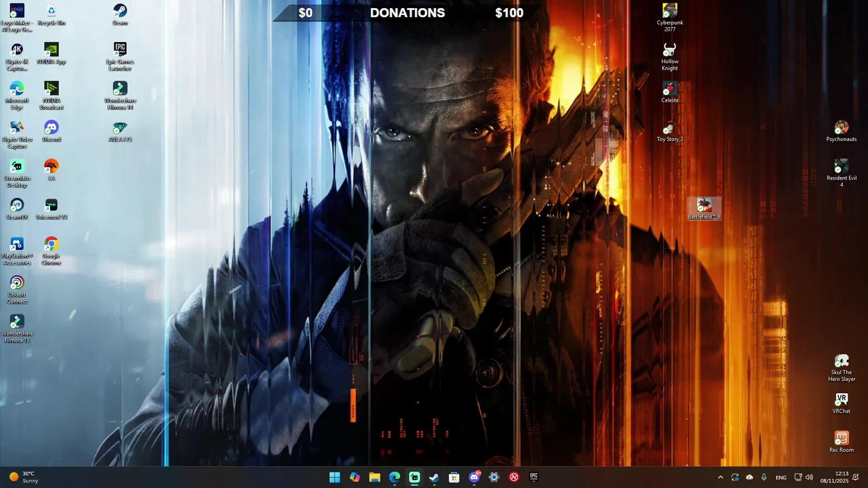
Task: Open the red circular app taskbar icon
Action: (514, 477)
